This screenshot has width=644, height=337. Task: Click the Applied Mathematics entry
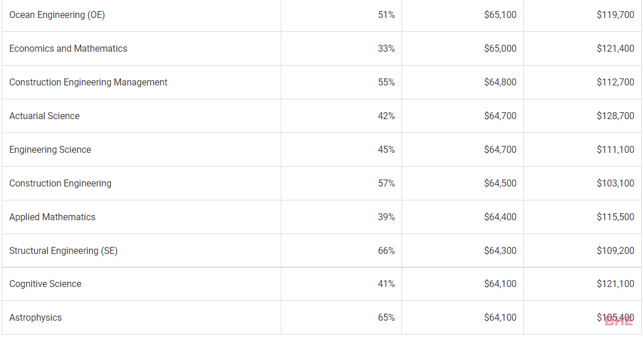[x=52, y=217]
